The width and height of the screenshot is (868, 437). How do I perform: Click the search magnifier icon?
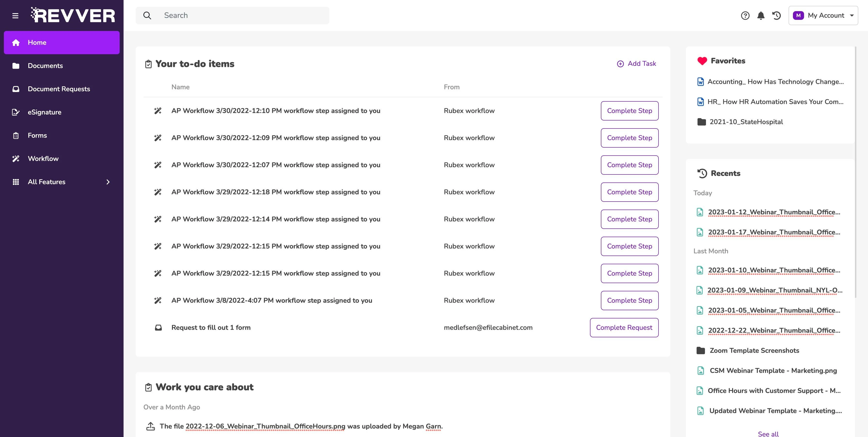point(147,15)
